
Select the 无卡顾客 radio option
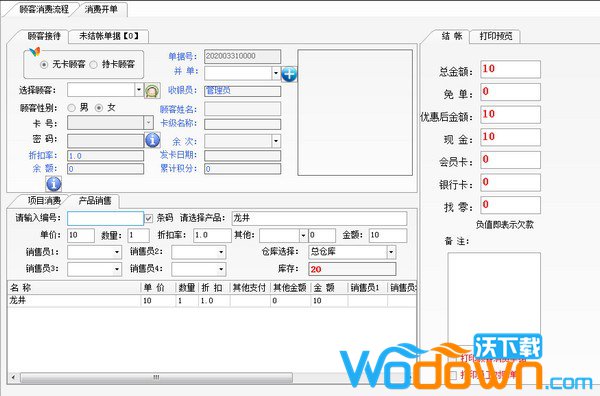[x=44, y=65]
